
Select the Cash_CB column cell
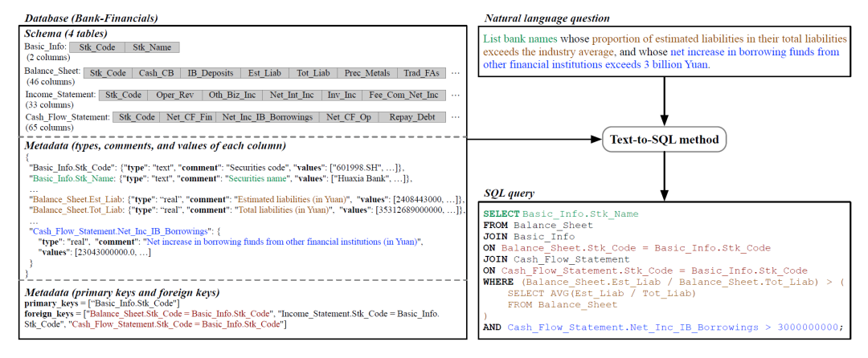point(155,73)
